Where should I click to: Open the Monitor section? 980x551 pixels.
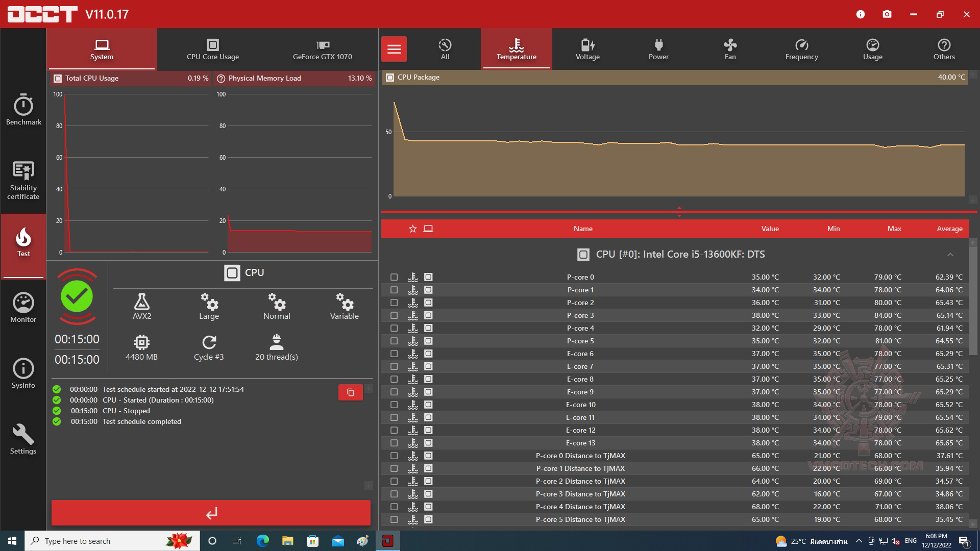pyautogui.click(x=23, y=308)
